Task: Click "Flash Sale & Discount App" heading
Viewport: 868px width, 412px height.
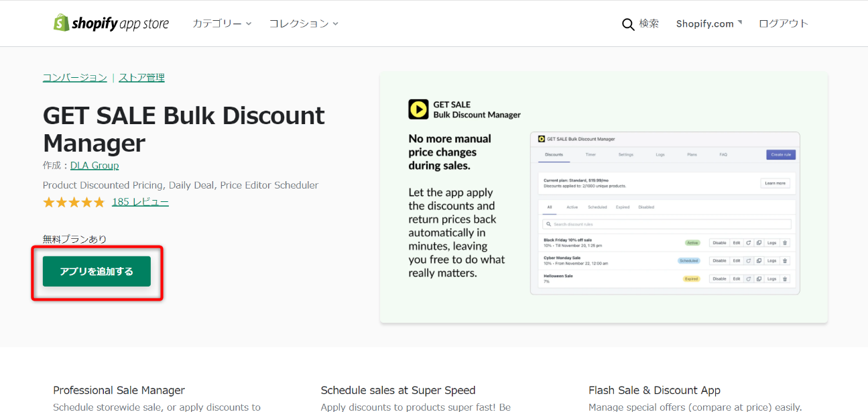Action: 654,390
